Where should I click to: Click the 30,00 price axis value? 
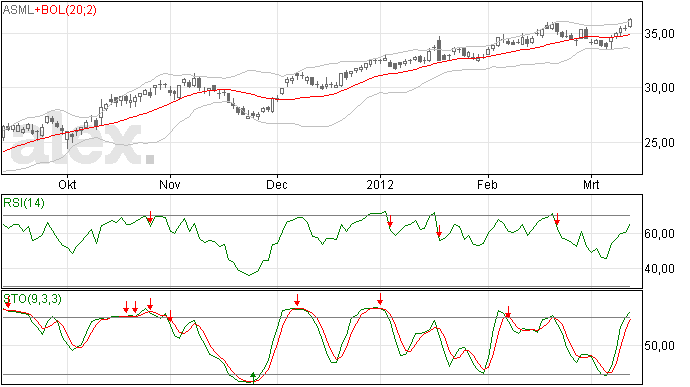click(659, 88)
